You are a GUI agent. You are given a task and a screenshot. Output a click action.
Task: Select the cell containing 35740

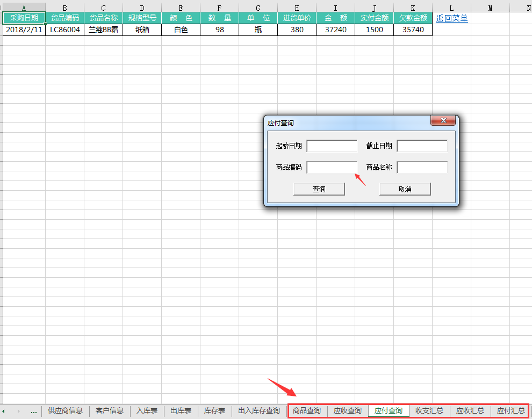pos(413,30)
